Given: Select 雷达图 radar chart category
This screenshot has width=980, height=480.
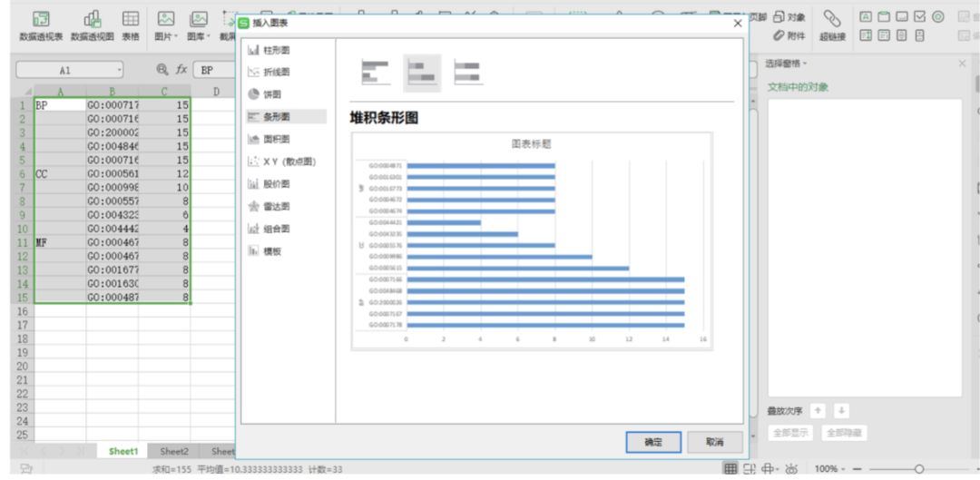Looking at the screenshot, I should [x=286, y=206].
